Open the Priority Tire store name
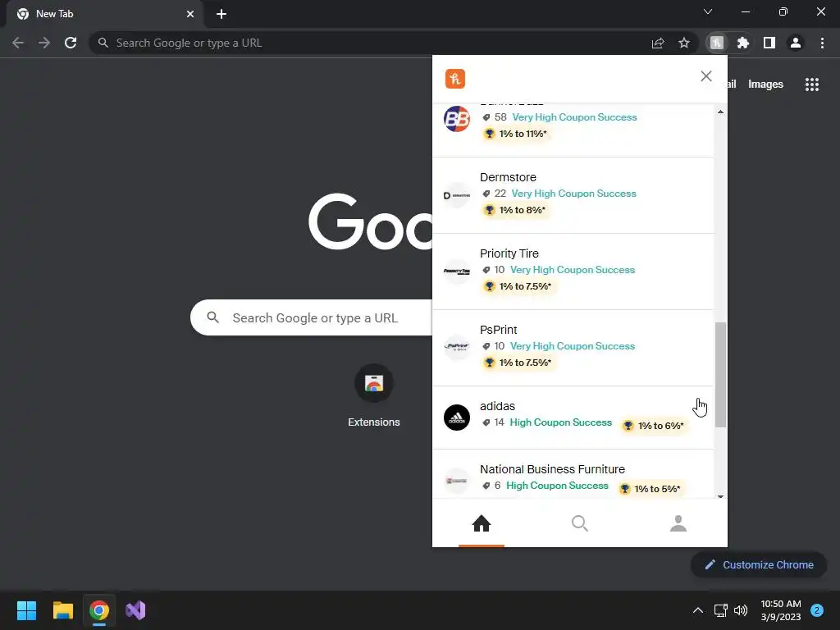Viewport: 840px width, 630px height. pyautogui.click(x=509, y=253)
